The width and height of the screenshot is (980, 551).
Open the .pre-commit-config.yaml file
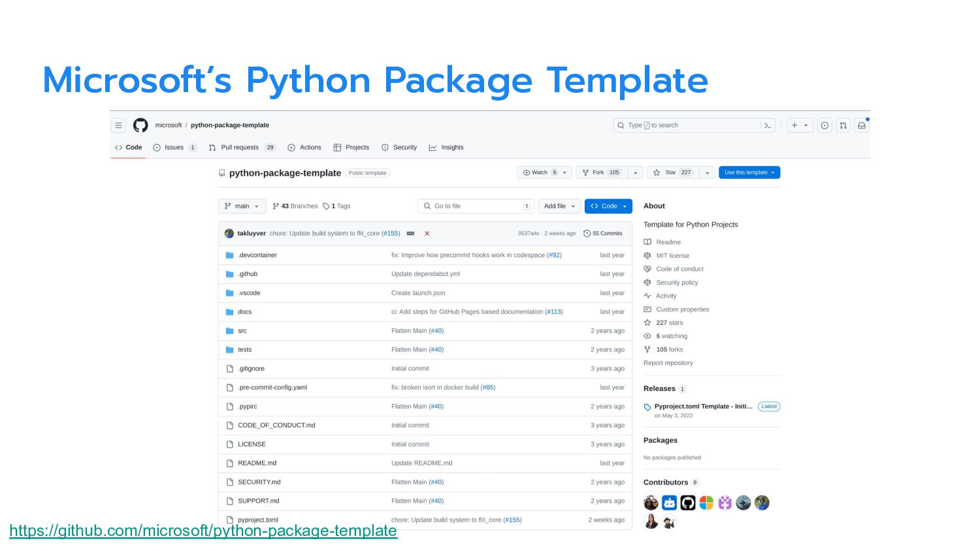[x=272, y=388]
